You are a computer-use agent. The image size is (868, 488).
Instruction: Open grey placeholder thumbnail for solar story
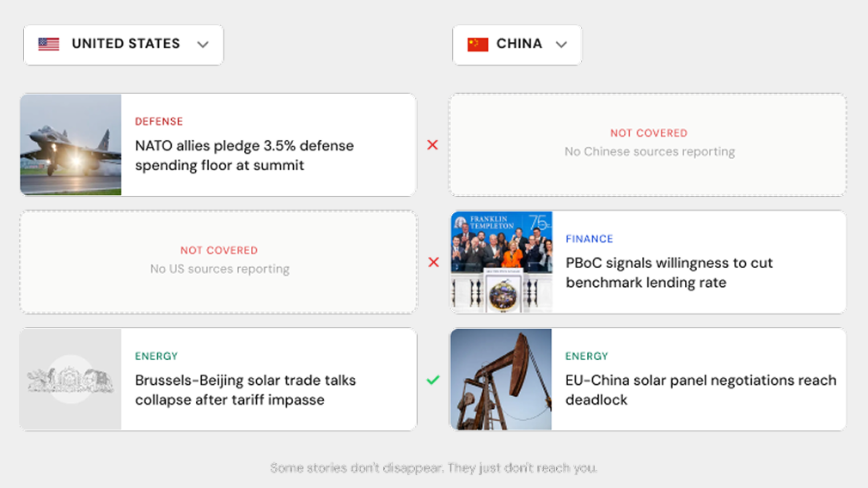pos(70,380)
